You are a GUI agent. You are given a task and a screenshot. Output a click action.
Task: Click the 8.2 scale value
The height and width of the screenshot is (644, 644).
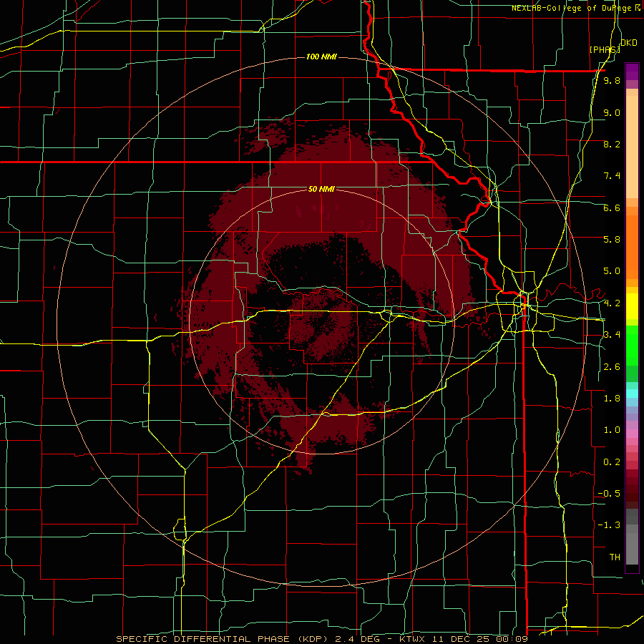[612, 144]
